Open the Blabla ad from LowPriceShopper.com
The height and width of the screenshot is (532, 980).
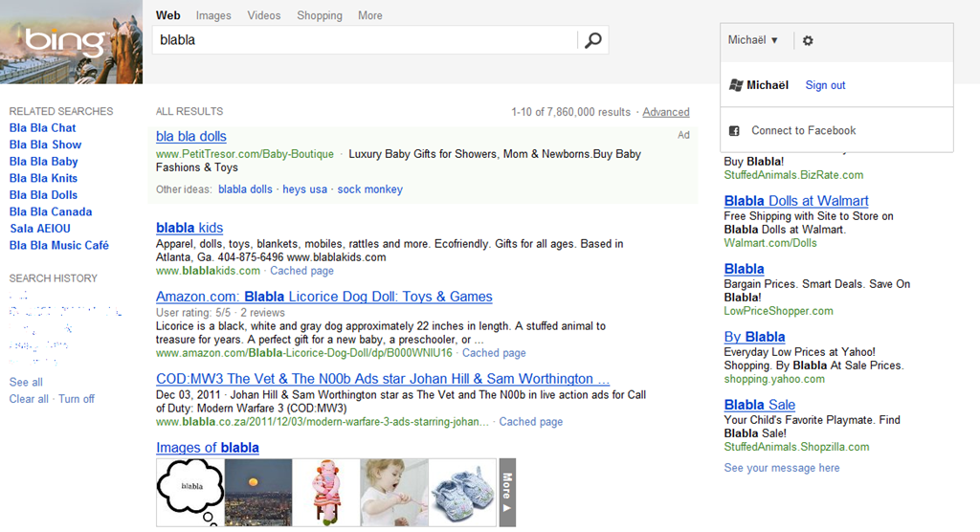coord(744,269)
